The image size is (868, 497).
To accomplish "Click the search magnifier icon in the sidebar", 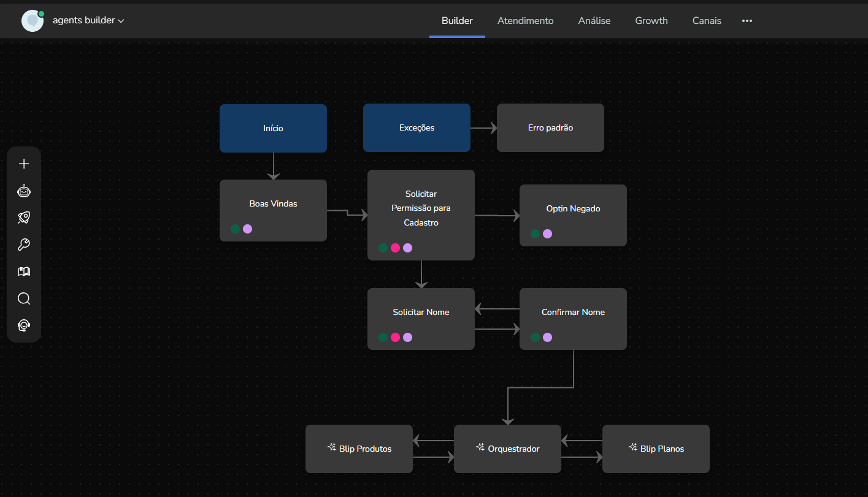I will (24, 298).
